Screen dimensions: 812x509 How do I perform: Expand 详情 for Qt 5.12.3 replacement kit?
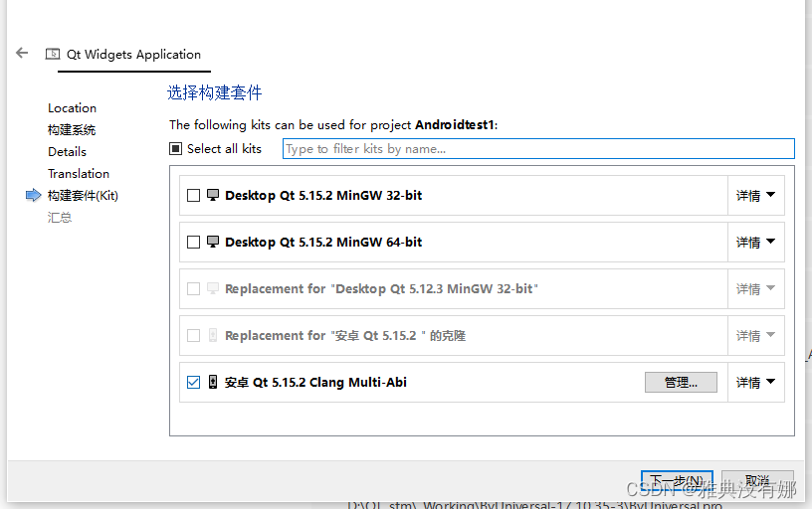(x=756, y=288)
